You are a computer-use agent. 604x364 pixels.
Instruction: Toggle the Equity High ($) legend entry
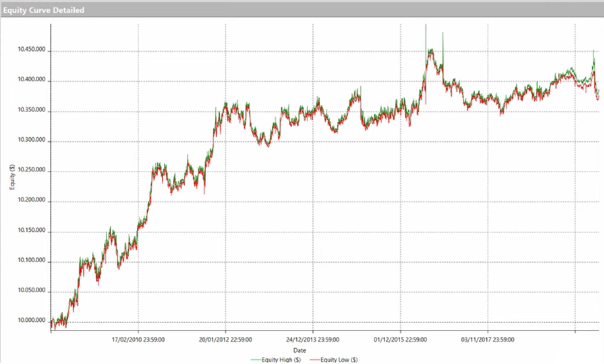pos(281,360)
